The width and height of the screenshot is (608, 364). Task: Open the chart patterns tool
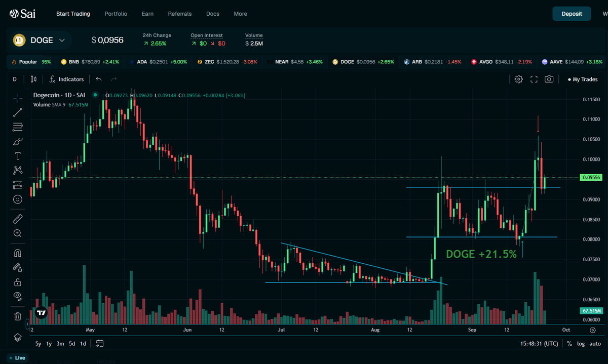[18, 170]
